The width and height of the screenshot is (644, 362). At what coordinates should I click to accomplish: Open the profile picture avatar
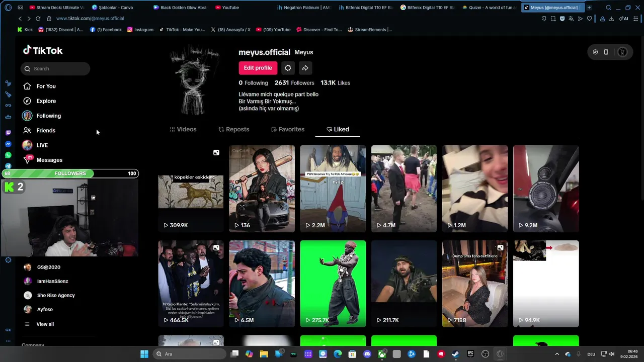click(194, 80)
